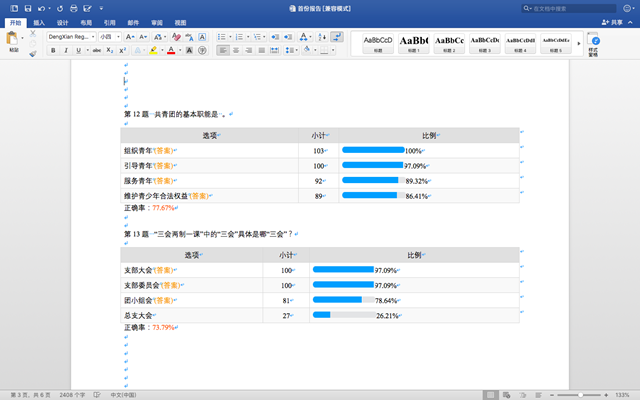Open the 审阅 (Review) tab

tap(156, 21)
